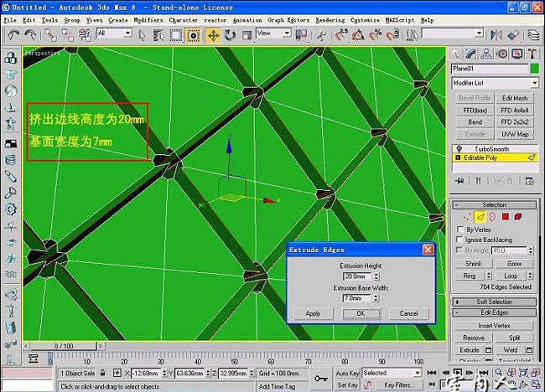Click the Insert Vertex button
545x392 pixels.
[494, 326]
